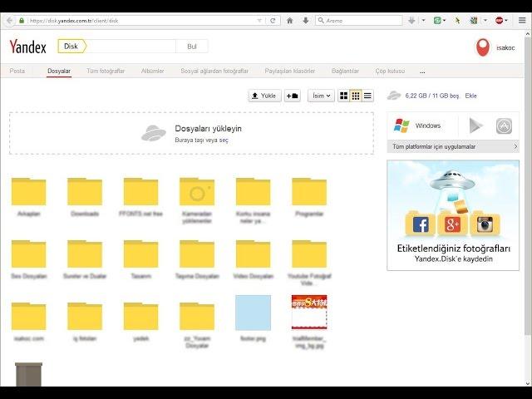532x399 pixels.
Task: Click the Etiketlendiğiniz fotoğrafları promo text
Action: click(453, 249)
